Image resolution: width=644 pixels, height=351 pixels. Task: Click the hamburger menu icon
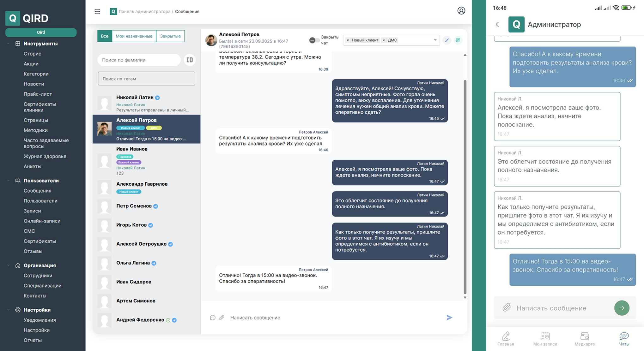(97, 11)
